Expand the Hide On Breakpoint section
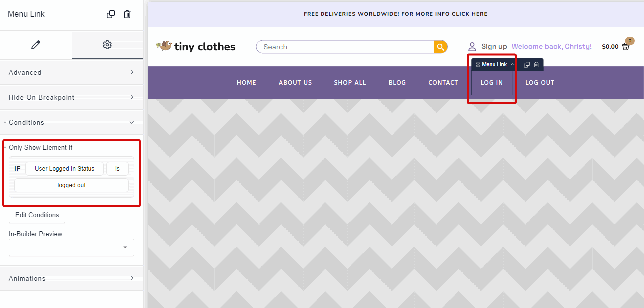 pyautogui.click(x=71, y=97)
